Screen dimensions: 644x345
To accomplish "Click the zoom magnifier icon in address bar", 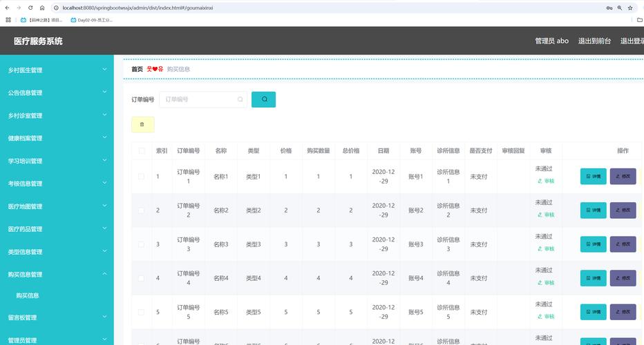I will tap(620, 8).
